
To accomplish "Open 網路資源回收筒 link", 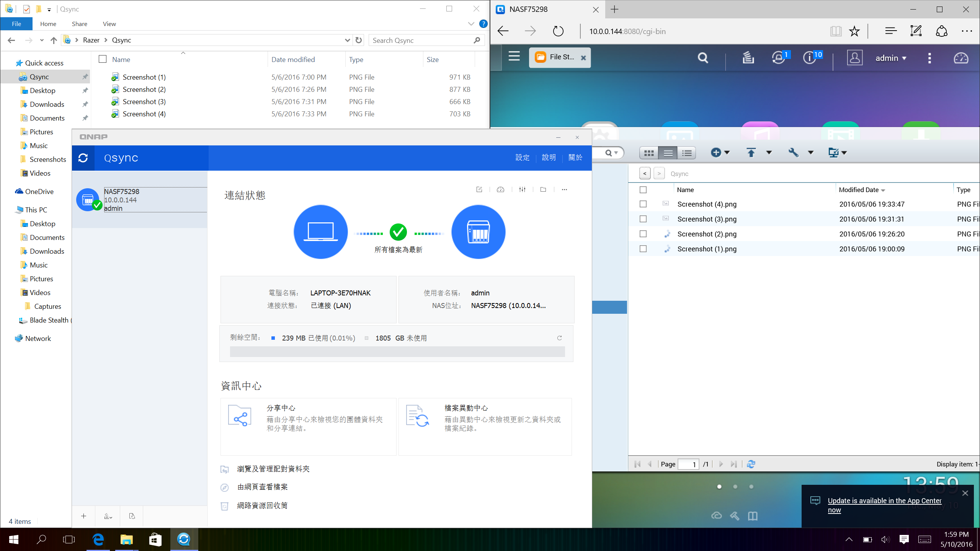I will click(262, 505).
